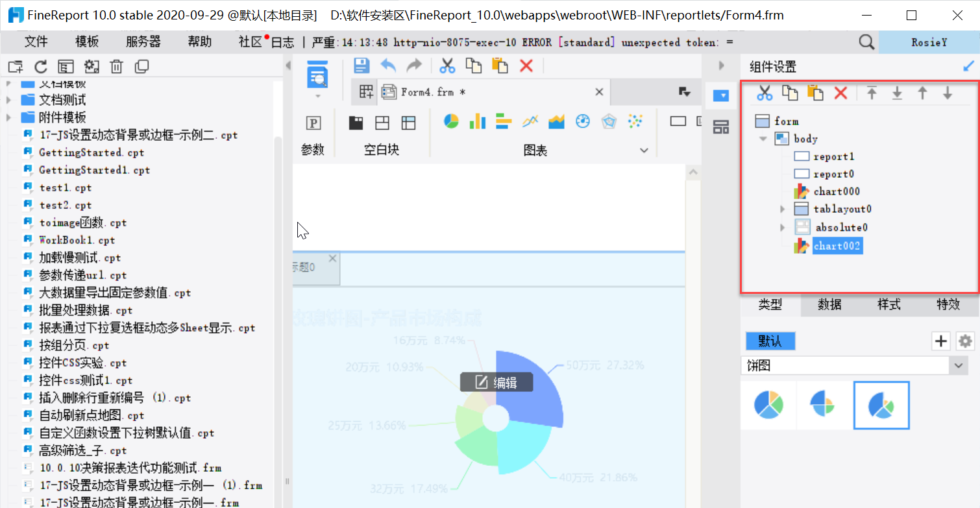Cut the selected component in component tree toolbar
Viewport: 980px width, 508px height.
[x=765, y=93]
